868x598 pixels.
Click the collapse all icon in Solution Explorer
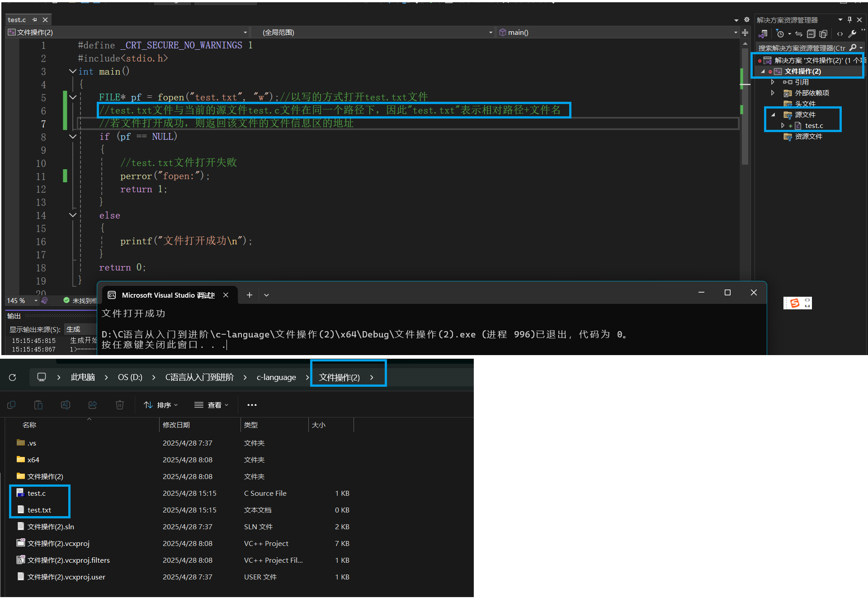click(811, 33)
